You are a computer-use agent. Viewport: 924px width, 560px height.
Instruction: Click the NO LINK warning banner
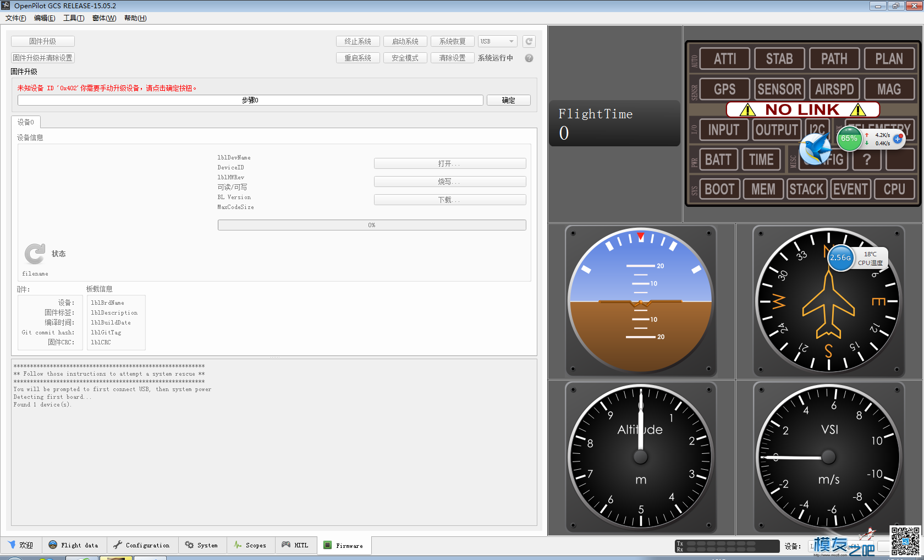pos(803,109)
